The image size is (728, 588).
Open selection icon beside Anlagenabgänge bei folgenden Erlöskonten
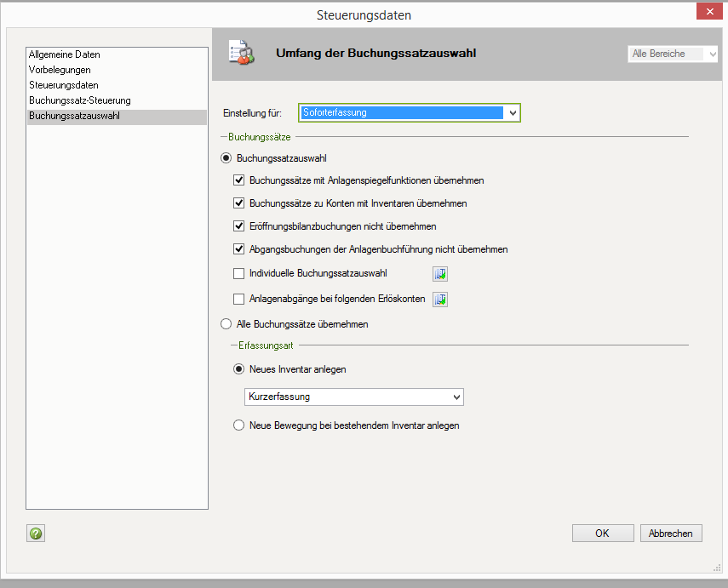(x=440, y=300)
